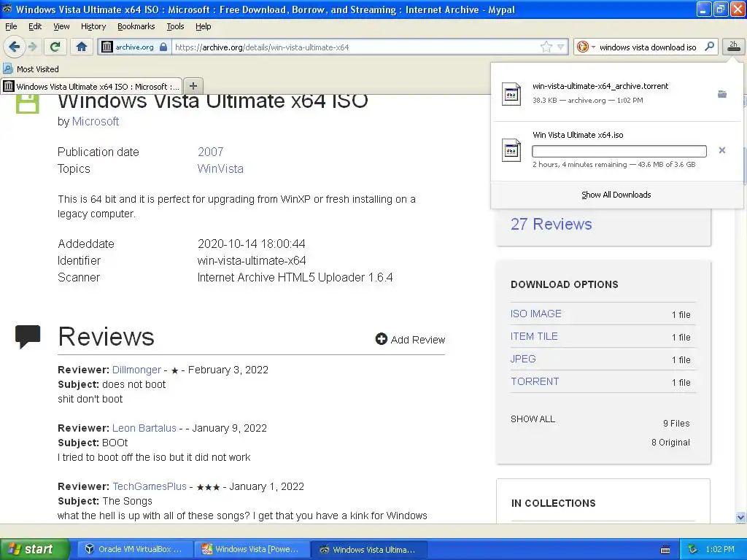
Task: Select the ITEM TILE download option
Action: (534, 336)
